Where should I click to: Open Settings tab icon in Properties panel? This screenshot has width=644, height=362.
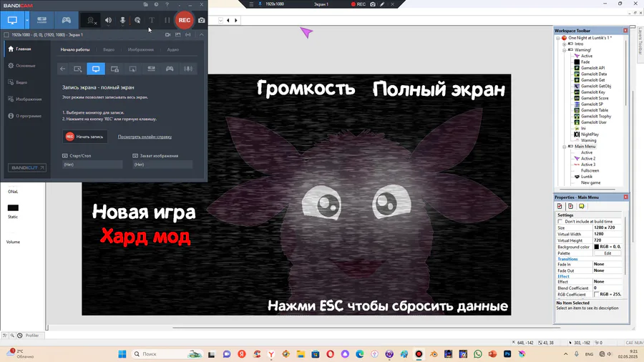[560, 207]
